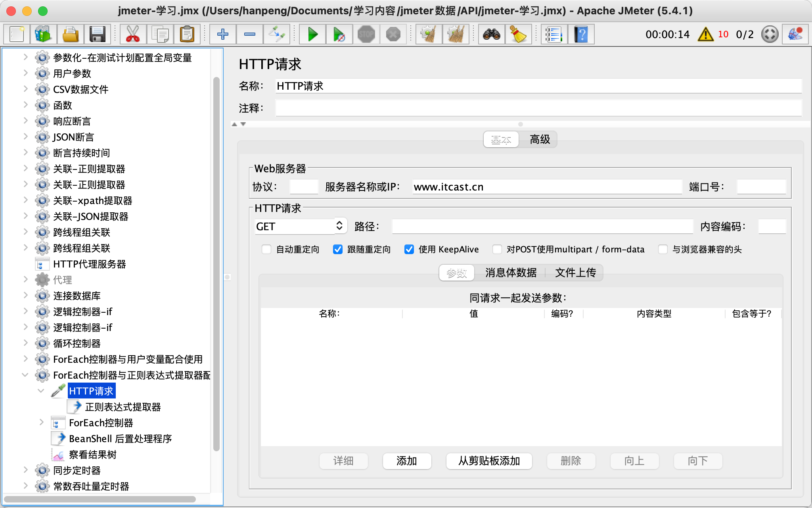Uncheck the 跟随重定向 checkbox
Screen dimensions: 812x508
338,249
